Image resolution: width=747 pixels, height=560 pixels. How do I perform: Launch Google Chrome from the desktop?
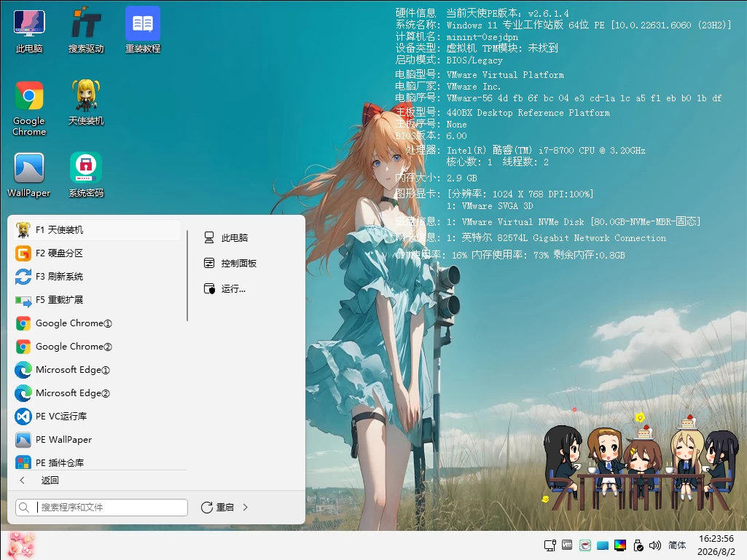point(29,109)
